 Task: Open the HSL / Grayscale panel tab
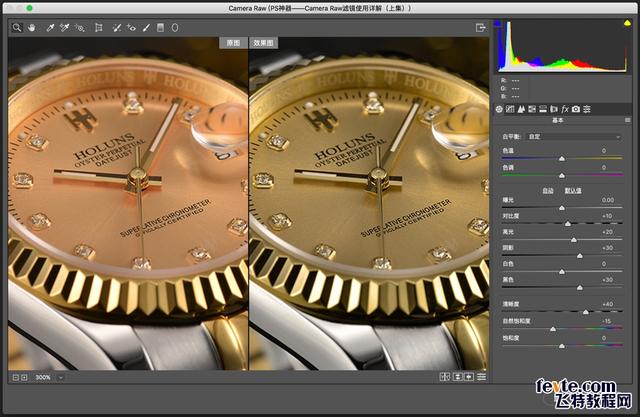[x=532, y=109]
